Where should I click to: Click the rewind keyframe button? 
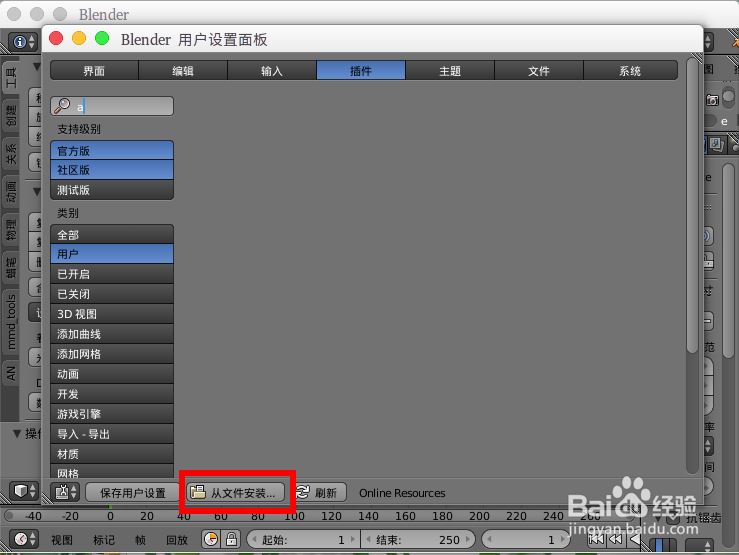point(616,539)
